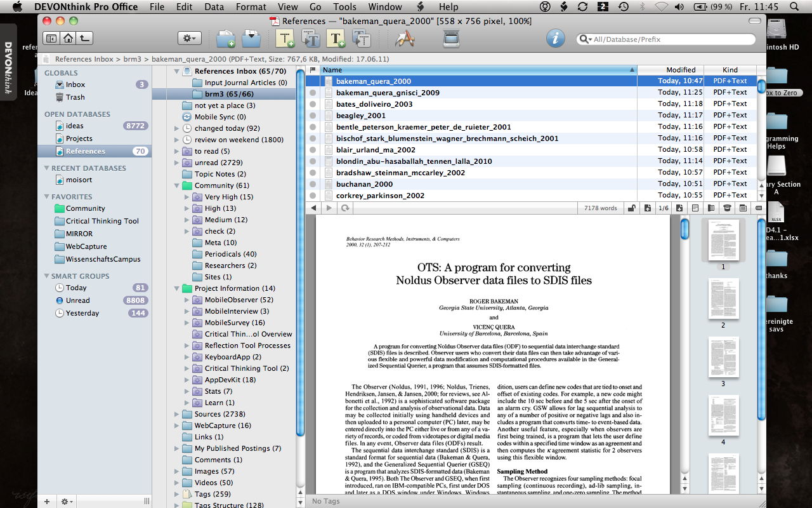Open the Trash in the sidebar
The image size is (812, 508).
(75, 97)
